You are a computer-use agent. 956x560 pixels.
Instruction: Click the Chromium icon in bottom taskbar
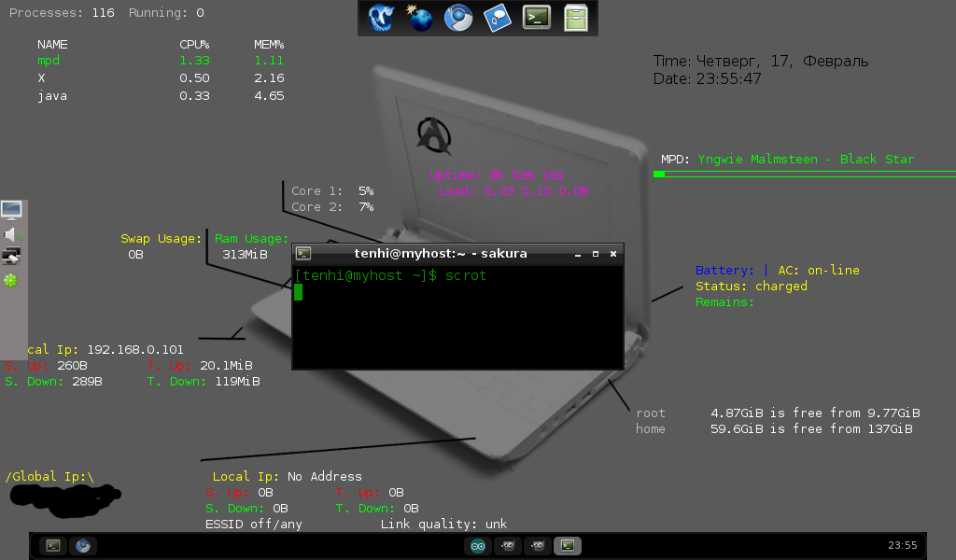tap(82, 546)
